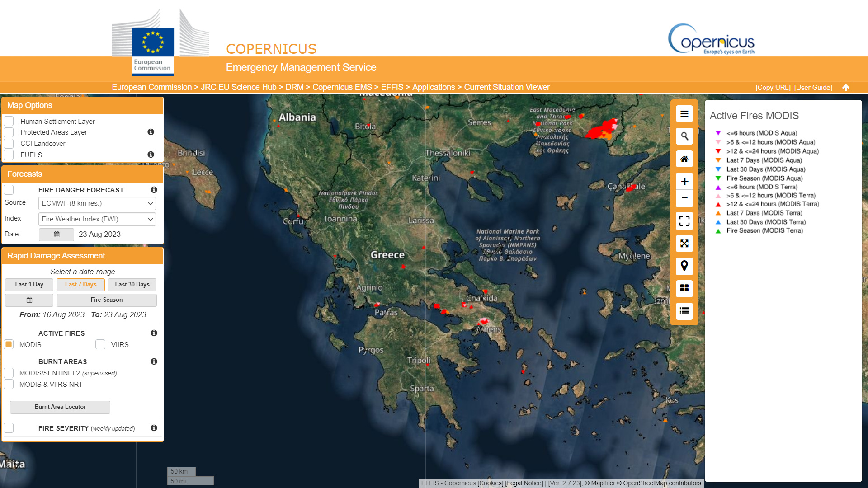Reset map to home view
The width and height of the screenshot is (868, 488).
[684, 159]
